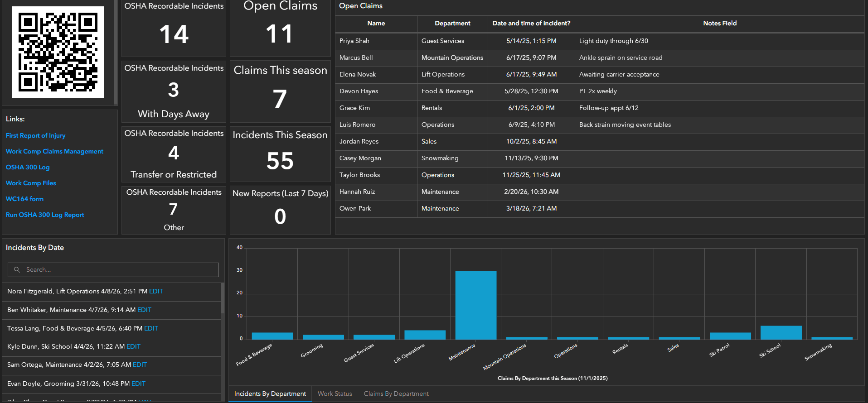Click the 'Light duty through 6/30' note

point(614,41)
